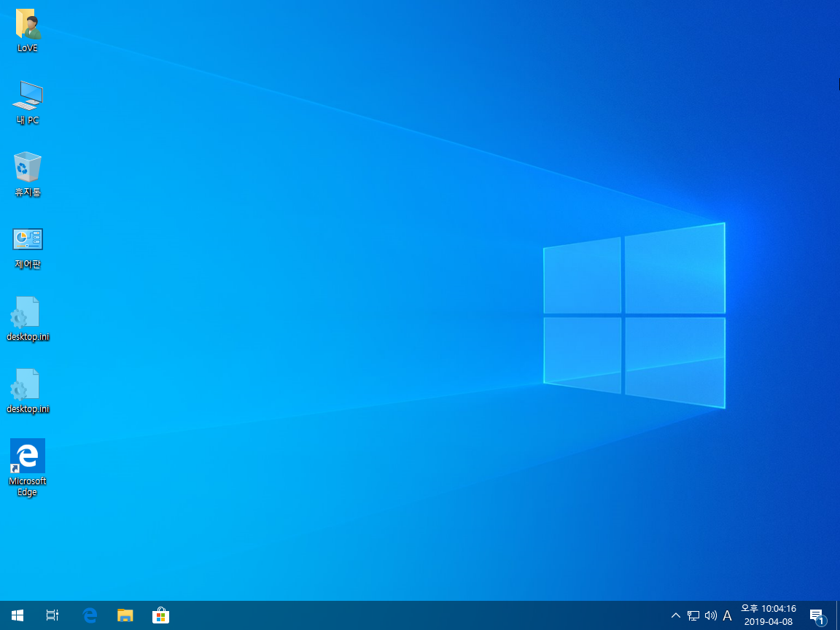Open the network status tray icon
The image size is (840, 630).
click(693, 615)
